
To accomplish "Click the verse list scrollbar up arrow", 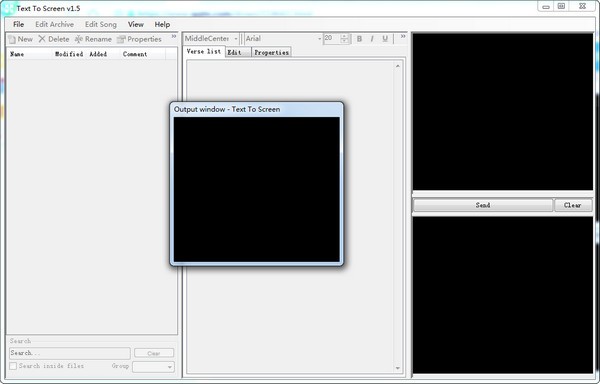I will (398, 66).
